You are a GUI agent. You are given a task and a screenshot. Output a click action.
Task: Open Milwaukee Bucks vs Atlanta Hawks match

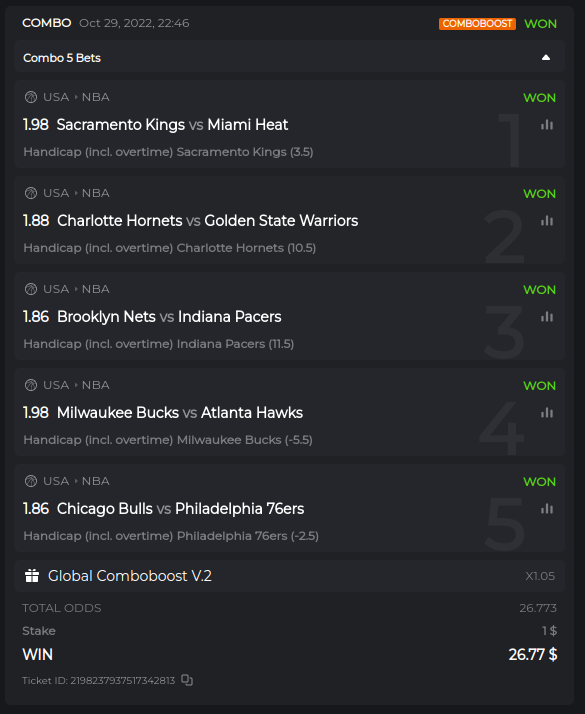tap(180, 413)
